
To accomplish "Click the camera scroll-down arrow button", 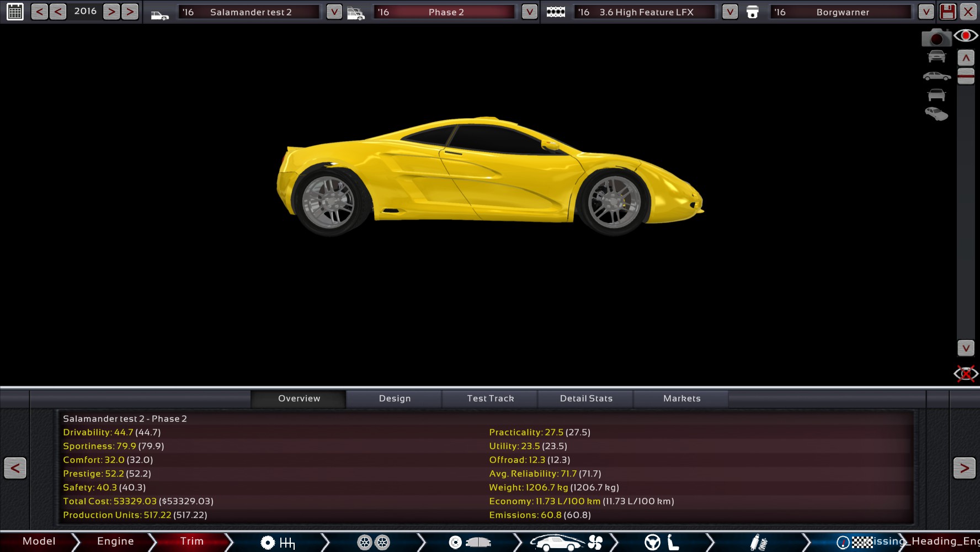I will point(966,348).
